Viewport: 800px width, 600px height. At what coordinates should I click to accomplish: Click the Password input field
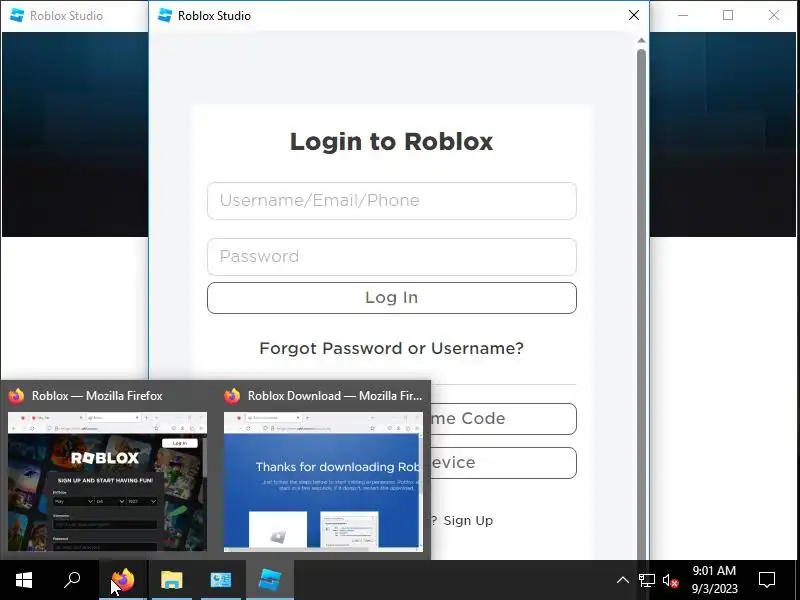pos(392,257)
